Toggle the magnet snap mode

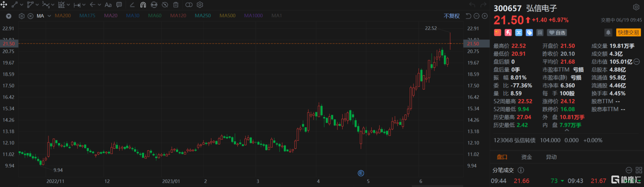click(143, 5)
